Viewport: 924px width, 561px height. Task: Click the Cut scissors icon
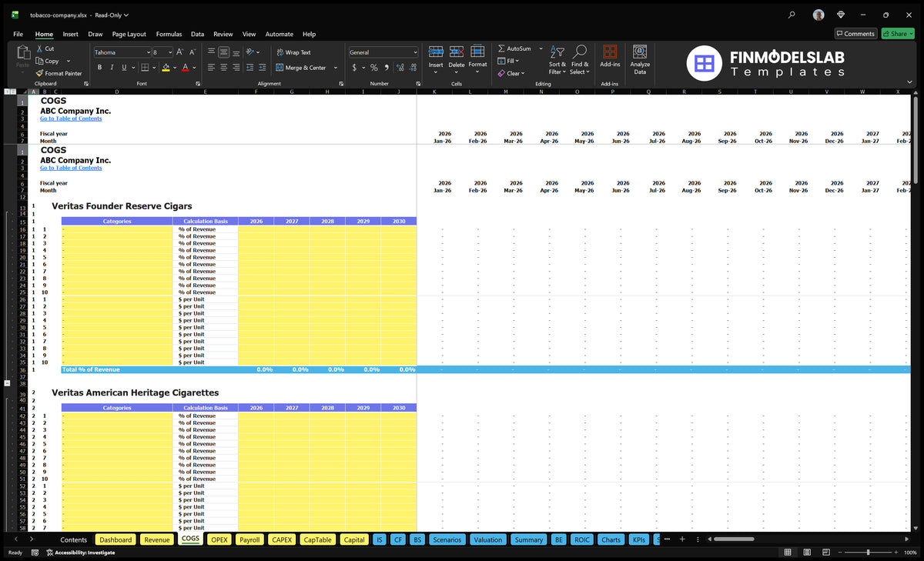(x=38, y=48)
